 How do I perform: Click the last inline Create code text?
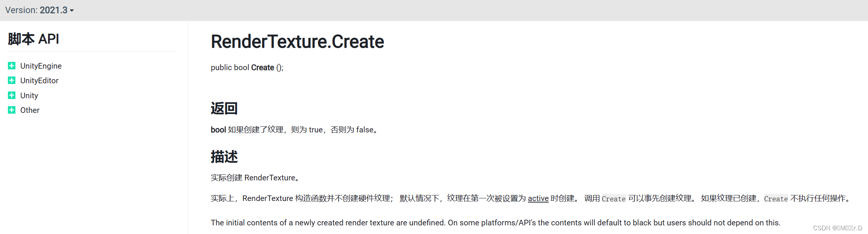tap(776, 199)
